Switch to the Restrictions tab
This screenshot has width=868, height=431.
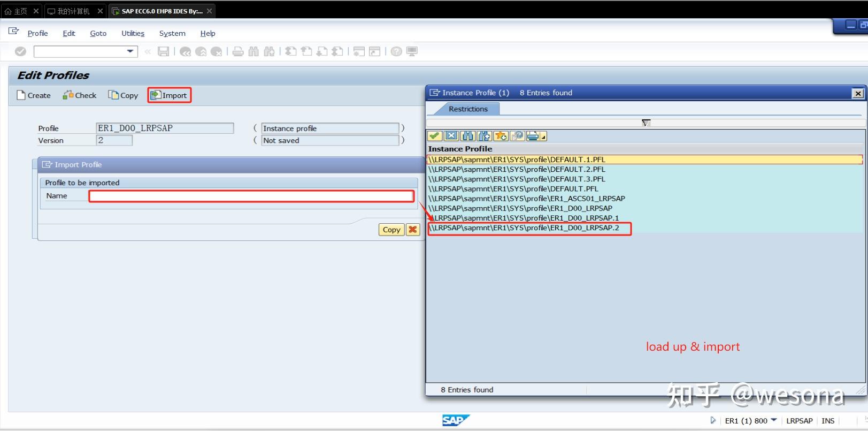(x=468, y=109)
